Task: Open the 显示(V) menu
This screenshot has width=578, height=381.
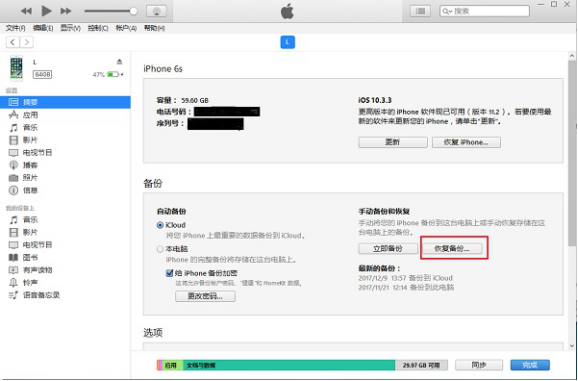Action: click(x=70, y=28)
